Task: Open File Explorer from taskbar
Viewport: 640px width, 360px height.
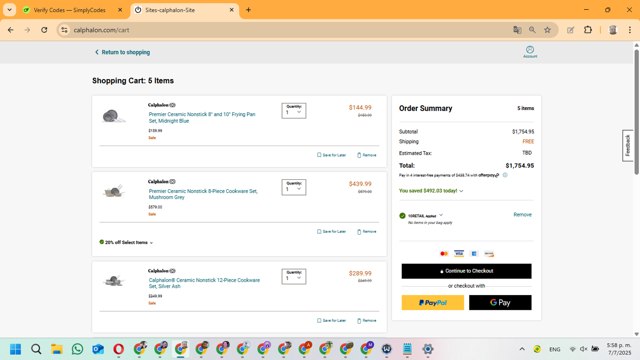Action: [57, 349]
